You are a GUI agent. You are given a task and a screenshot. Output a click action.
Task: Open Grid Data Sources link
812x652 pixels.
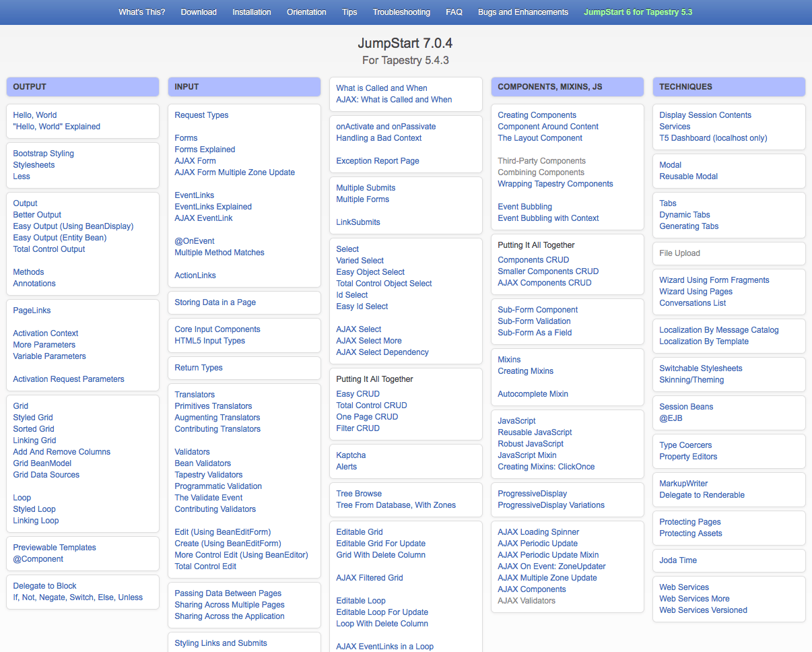[46, 475]
